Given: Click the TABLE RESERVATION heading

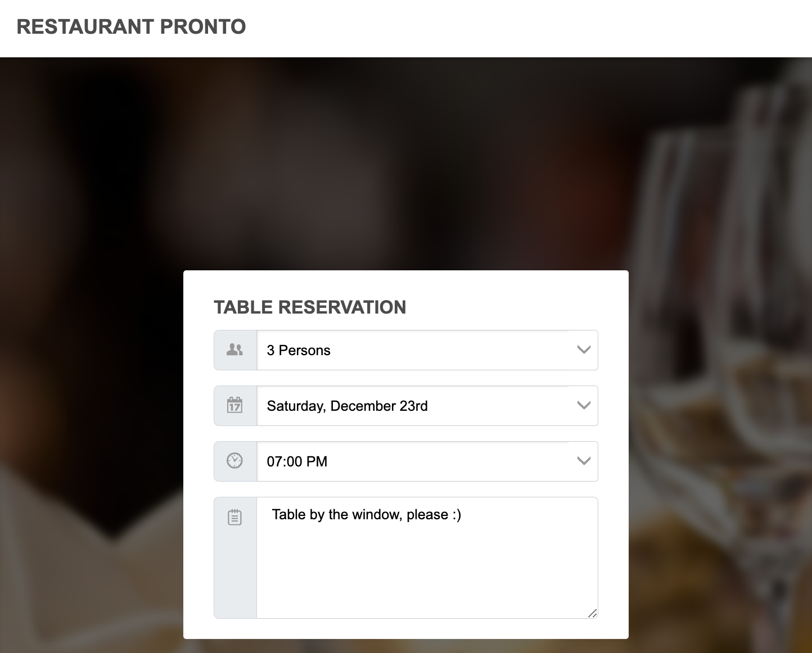Looking at the screenshot, I should pos(310,307).
